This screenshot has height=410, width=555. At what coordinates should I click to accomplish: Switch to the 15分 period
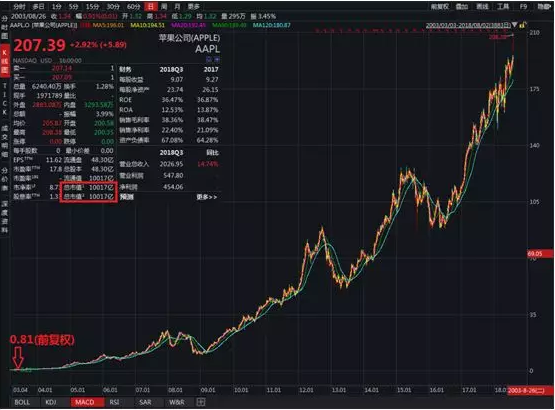tap(92, 6)
